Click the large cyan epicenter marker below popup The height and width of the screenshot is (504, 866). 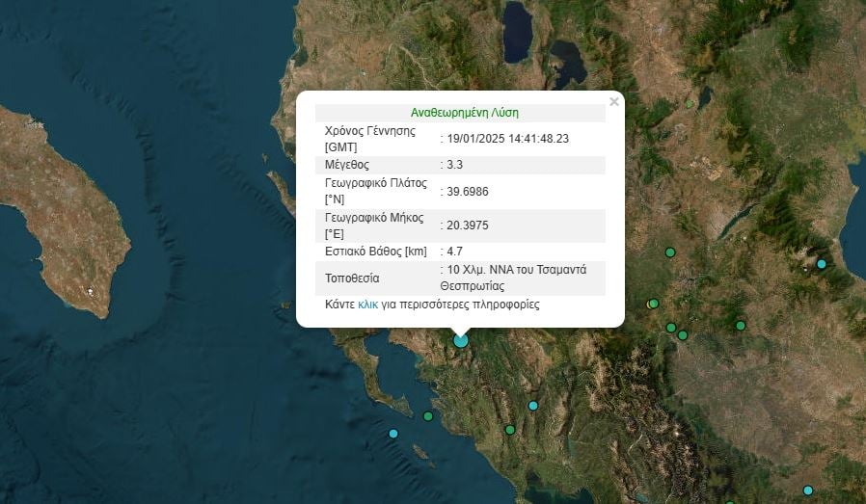pos(461,339)
